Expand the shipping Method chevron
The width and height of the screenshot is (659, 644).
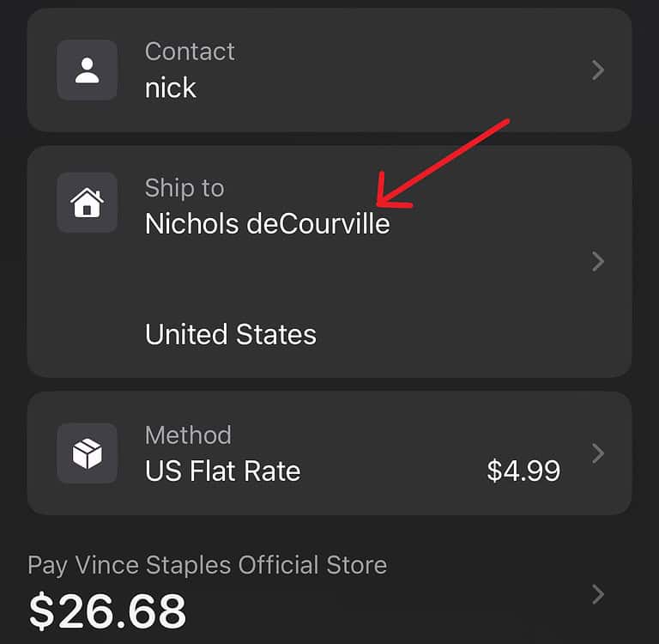tap(599, 453)
